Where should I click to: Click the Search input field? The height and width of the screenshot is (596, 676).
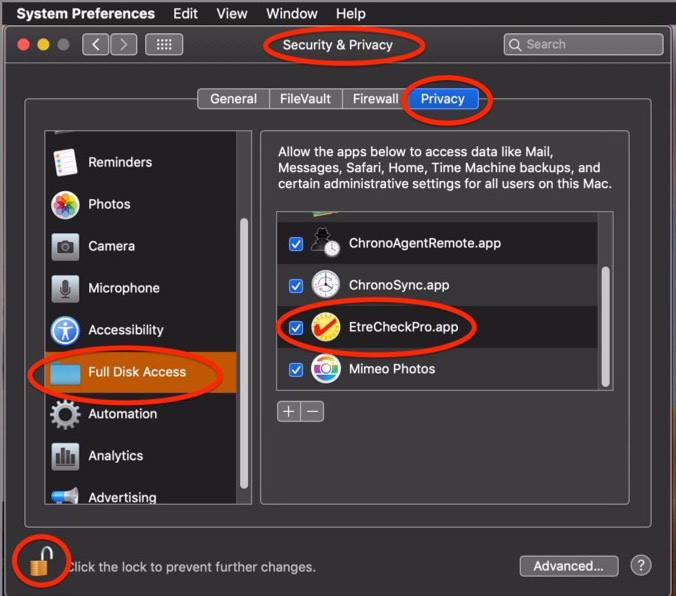click(x=583, y=44)
